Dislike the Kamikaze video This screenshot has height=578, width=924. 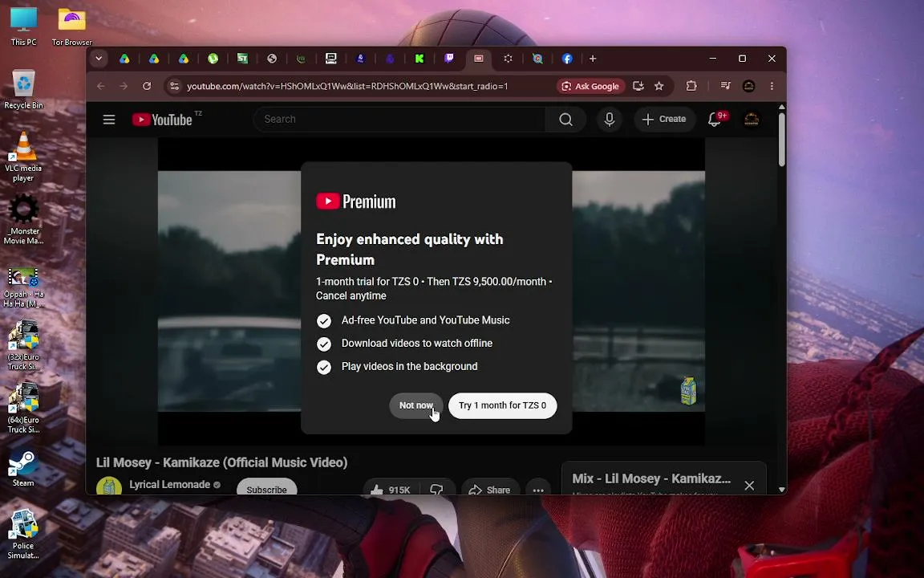(436, 490)
